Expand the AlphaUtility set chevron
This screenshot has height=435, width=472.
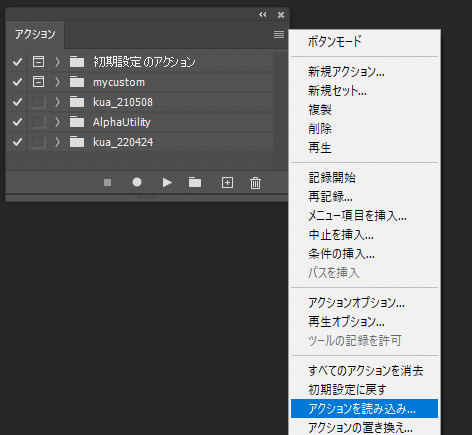tap(57, 122)
